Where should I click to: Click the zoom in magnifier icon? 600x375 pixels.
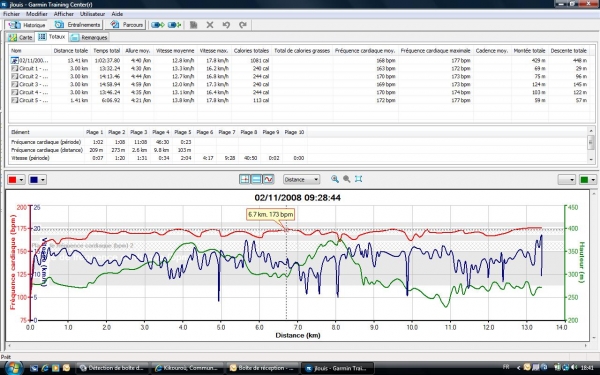coord(335,179)
